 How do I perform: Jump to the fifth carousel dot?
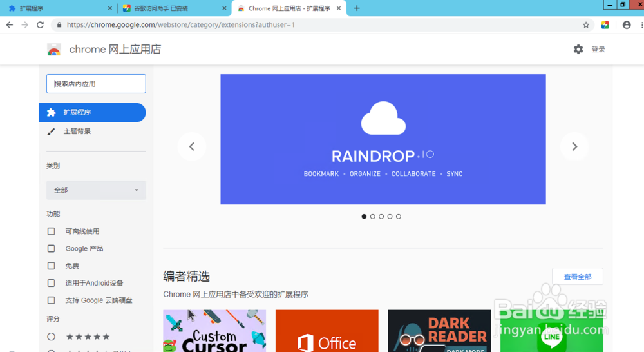coord(399,217)
